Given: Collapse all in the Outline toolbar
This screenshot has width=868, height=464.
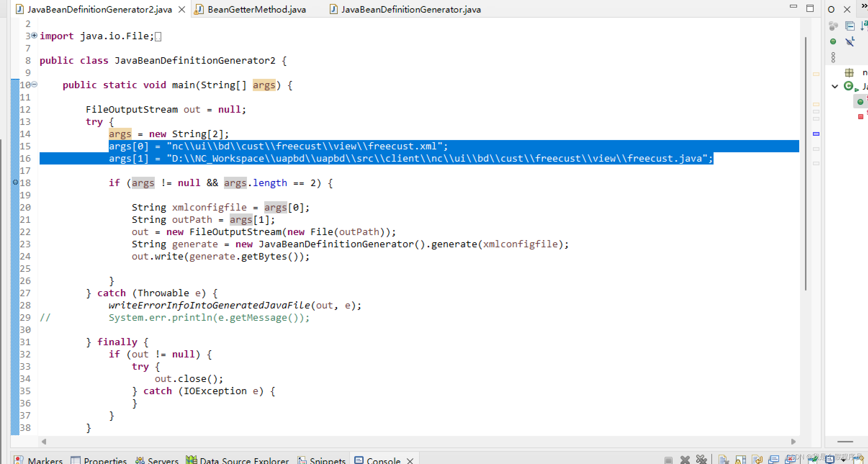Looking at the screenshot, I should 850,26.
